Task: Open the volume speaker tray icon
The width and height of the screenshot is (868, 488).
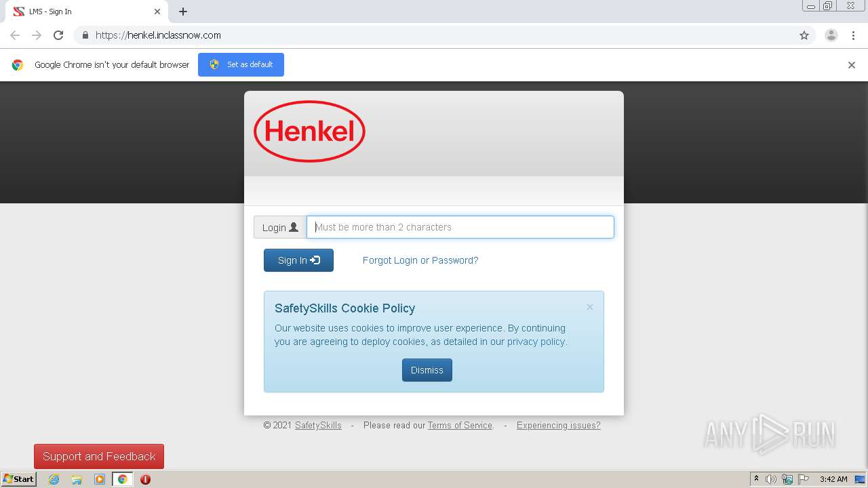Action: point(771,479)
